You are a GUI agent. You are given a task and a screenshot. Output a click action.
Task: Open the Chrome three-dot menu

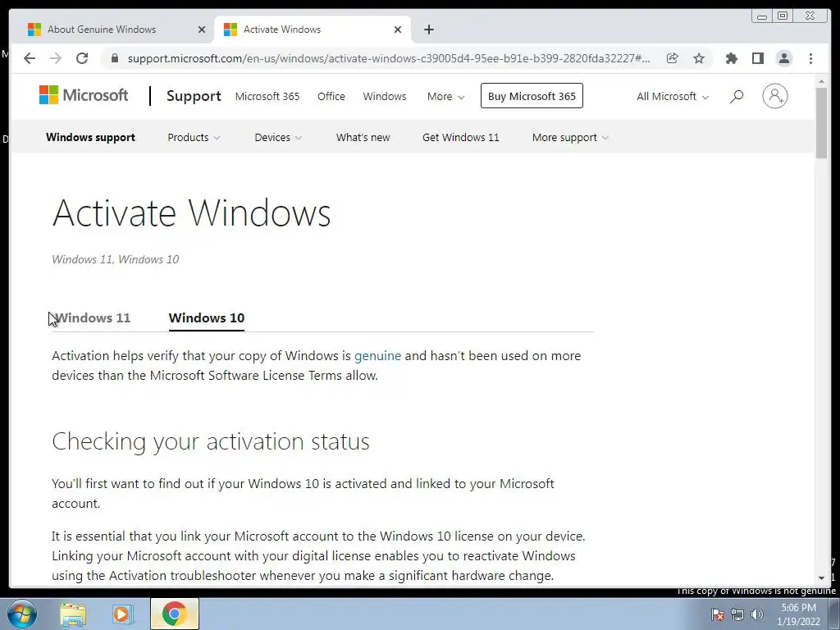810,58
